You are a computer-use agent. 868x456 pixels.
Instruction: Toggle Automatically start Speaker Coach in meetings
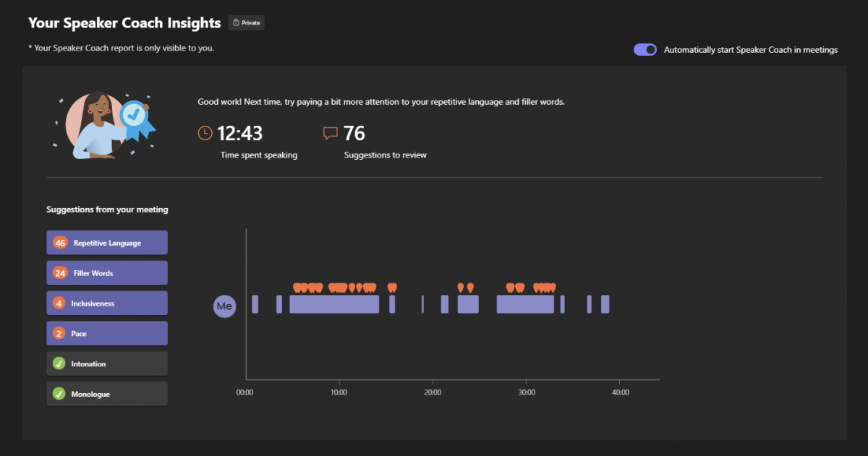tap(645, 50)
